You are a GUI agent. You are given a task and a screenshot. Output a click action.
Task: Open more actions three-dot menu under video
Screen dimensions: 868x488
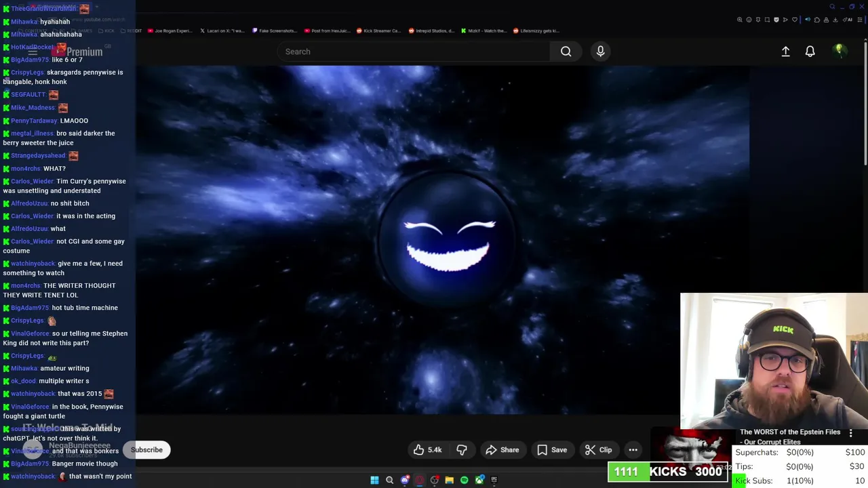point(633,450)
